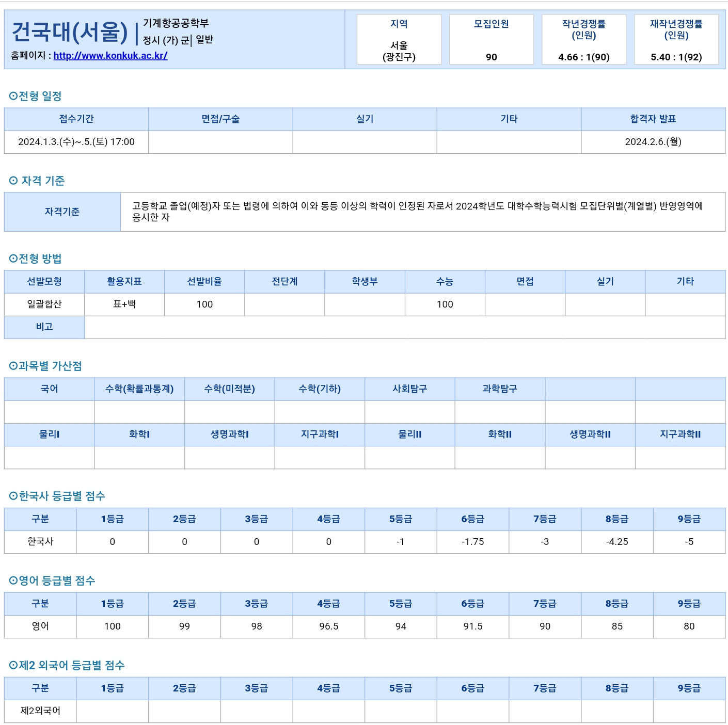Screen dimensions: 728x725
Task: Click the 작년경쟁률 (인원) header
Action: (x=584, y=29)
